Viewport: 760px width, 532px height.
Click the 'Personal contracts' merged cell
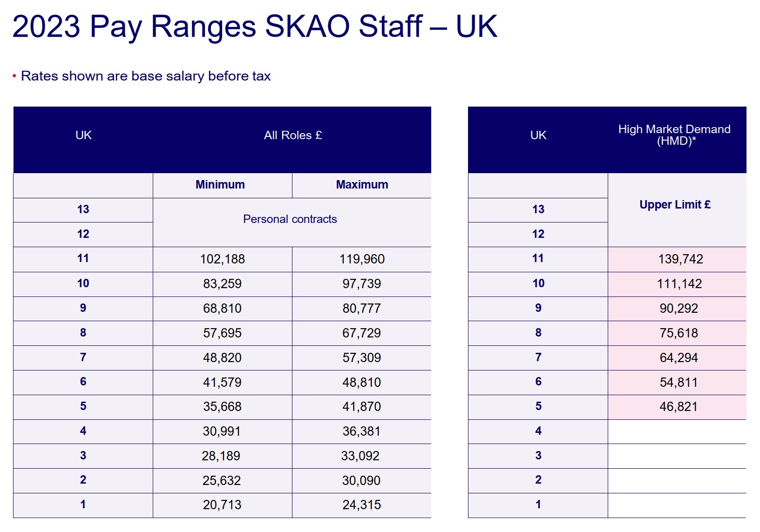pos(290,219)
